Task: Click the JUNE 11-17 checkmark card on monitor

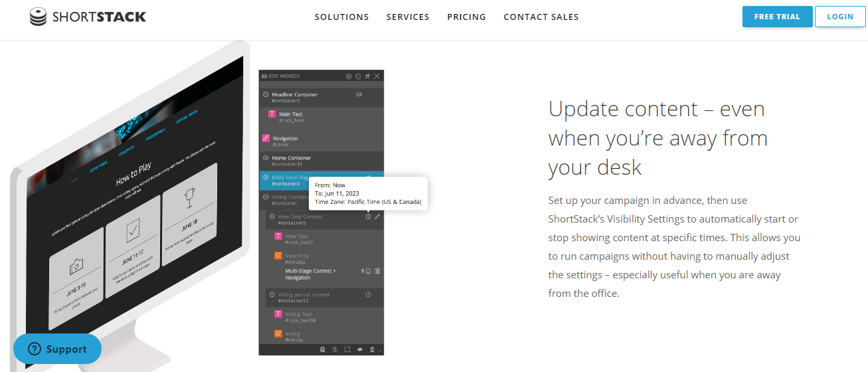Action: 133,245
